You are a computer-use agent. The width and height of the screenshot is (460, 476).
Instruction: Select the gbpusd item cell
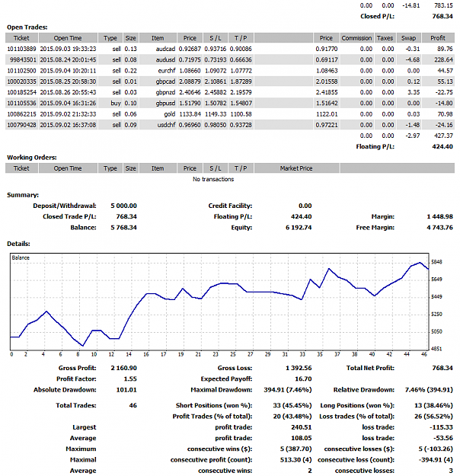tap(165, 104)
